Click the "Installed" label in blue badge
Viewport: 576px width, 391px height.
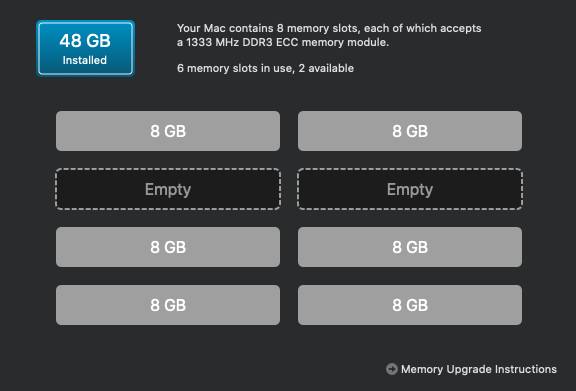point(84,60)
